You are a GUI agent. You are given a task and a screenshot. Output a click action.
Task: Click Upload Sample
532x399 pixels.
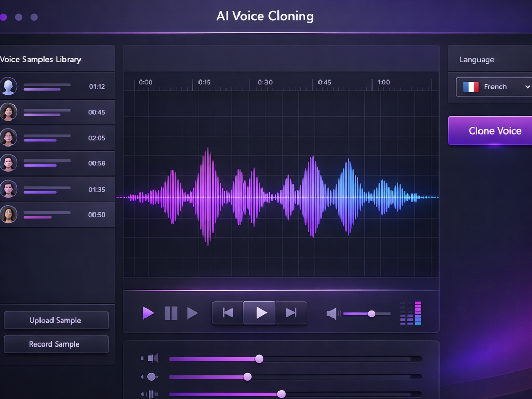click(56, 320)
